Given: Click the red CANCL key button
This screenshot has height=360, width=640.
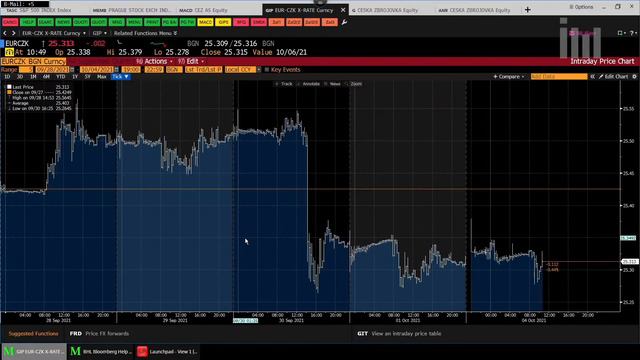Looking at the screenshot, I should (x=10, y=22).
